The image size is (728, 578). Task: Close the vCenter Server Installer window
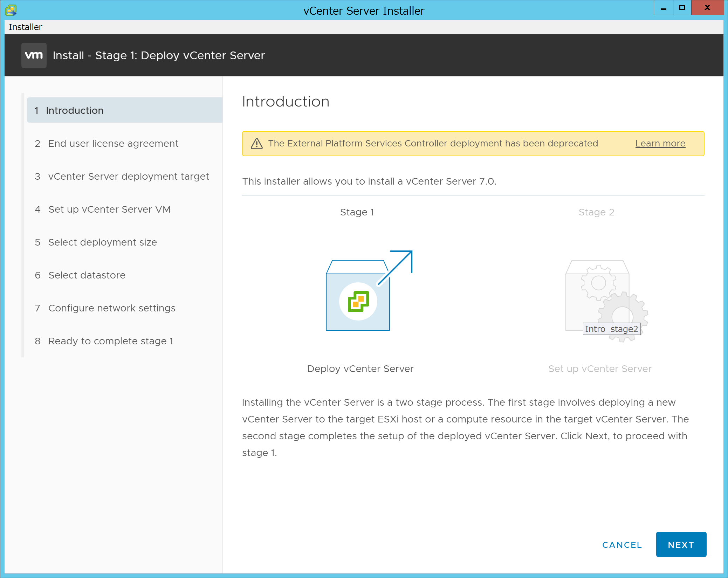click(707, 8)
